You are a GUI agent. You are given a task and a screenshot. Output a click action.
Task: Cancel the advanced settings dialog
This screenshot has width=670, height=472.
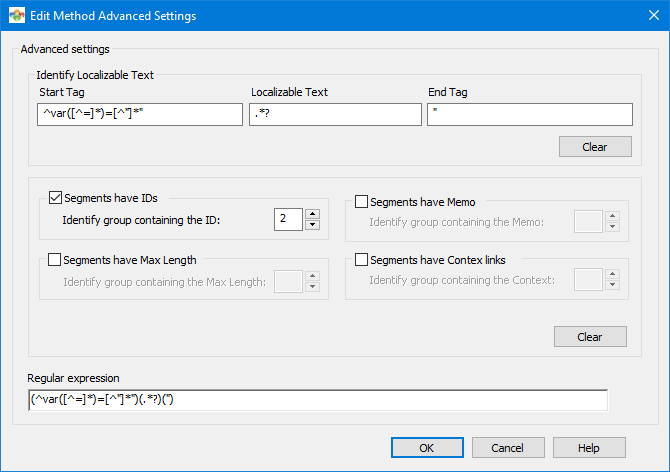(508, 448)
